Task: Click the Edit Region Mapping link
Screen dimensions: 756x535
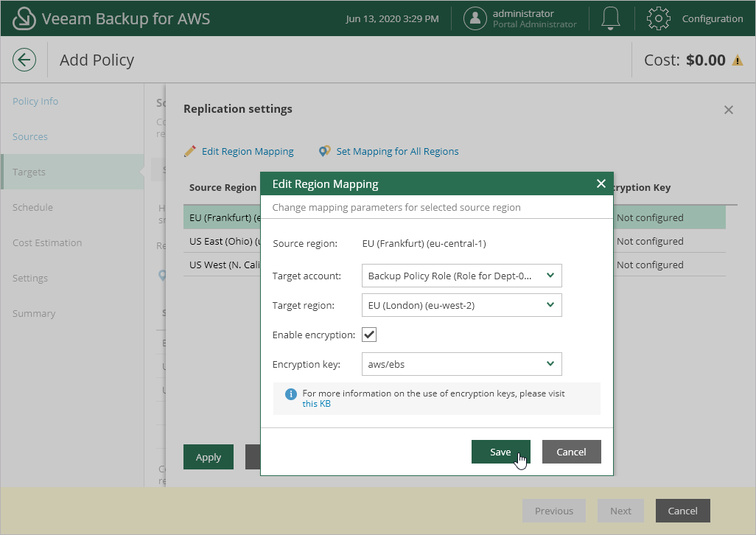Action: tap(248, 151)
